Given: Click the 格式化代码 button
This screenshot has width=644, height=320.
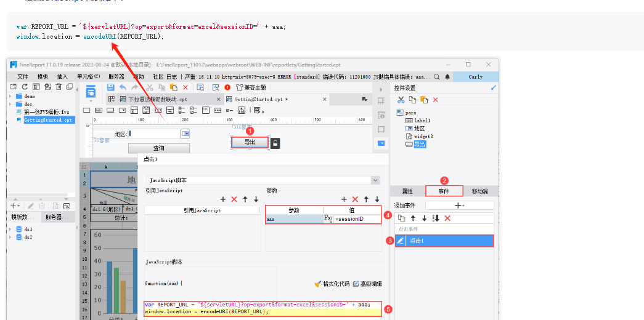Looking at the screenshot, I should [x=332, y=284].
